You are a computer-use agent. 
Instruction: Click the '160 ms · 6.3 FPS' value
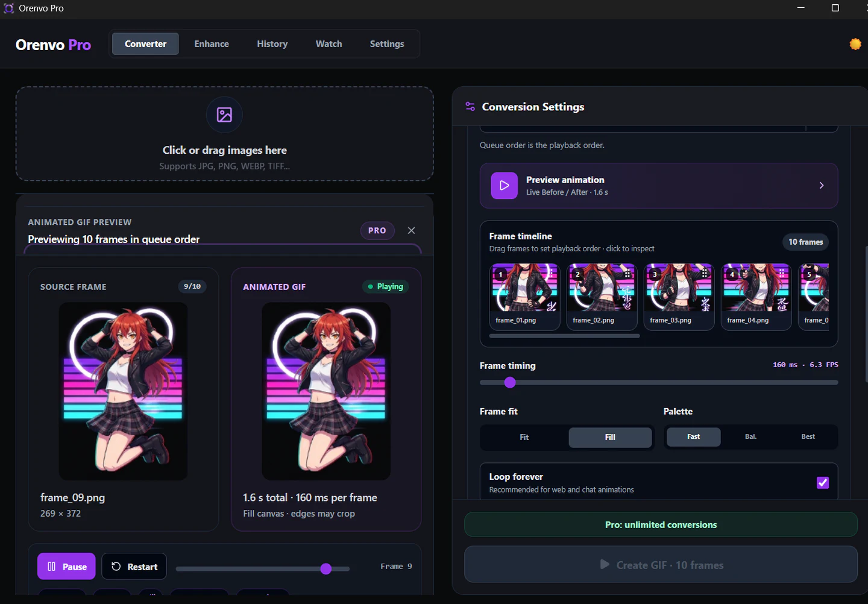(805, 365)
